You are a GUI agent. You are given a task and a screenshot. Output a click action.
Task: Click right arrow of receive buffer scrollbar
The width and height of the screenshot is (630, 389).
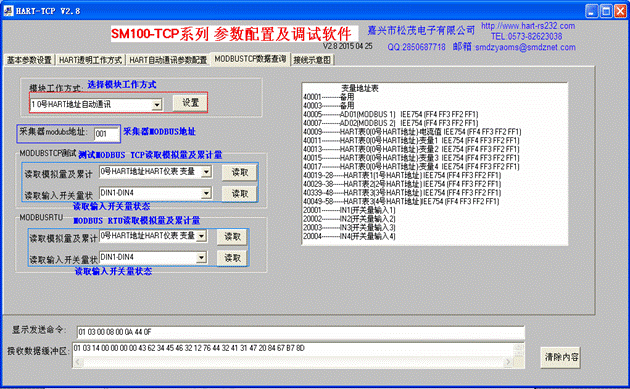[508, 362]
